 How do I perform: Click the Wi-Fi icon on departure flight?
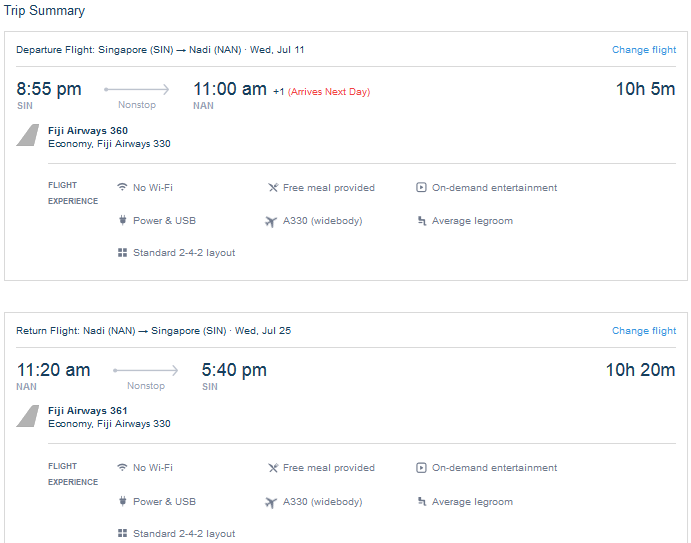[x=122, y=187]
